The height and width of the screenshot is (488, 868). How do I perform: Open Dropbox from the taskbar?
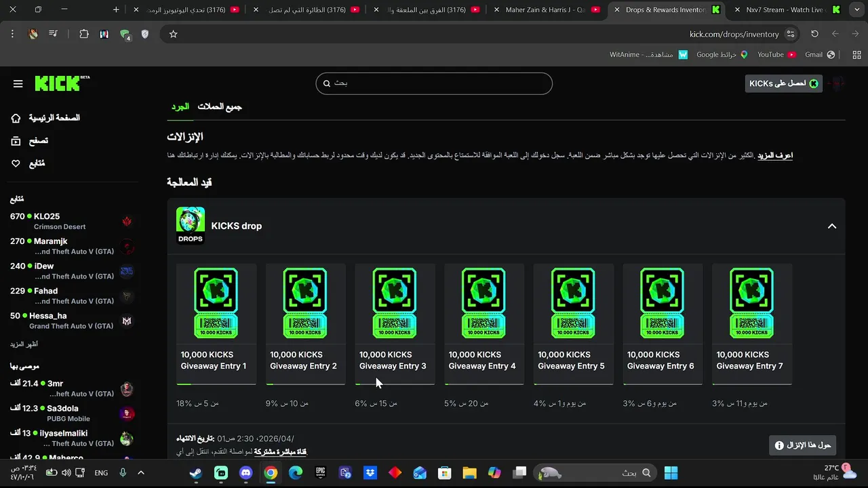[370, 472]
